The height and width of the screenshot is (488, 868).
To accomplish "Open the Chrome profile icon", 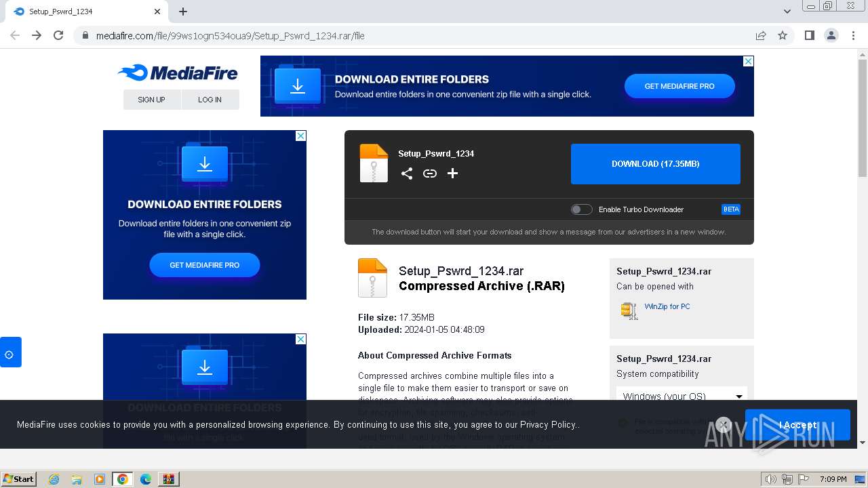I will [831, 35].
